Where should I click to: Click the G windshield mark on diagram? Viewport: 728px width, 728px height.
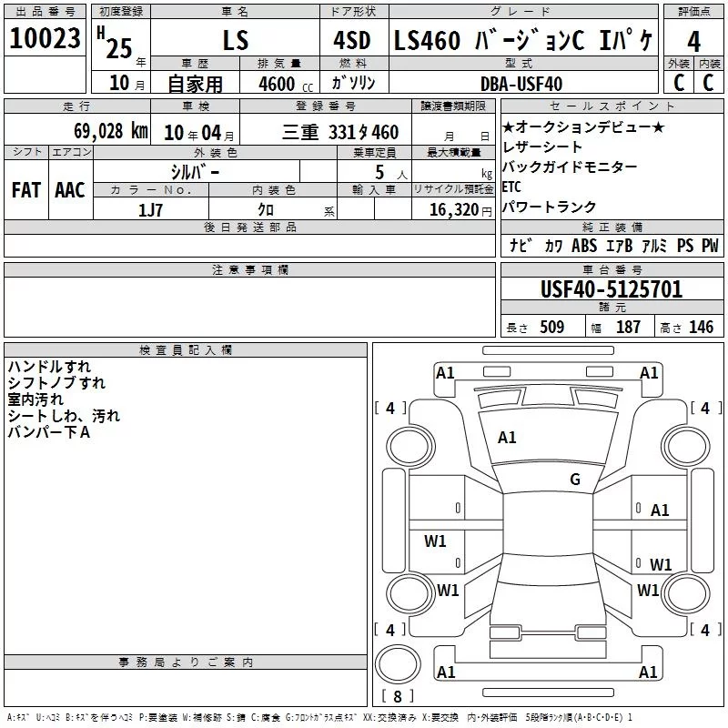tap(575, 480)
